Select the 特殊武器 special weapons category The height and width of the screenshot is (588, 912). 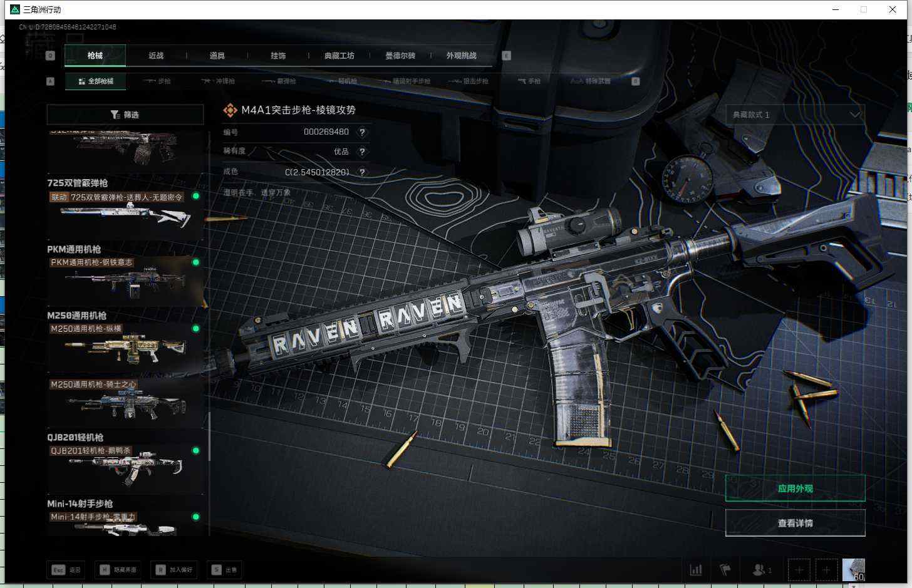tap(591, 81)
